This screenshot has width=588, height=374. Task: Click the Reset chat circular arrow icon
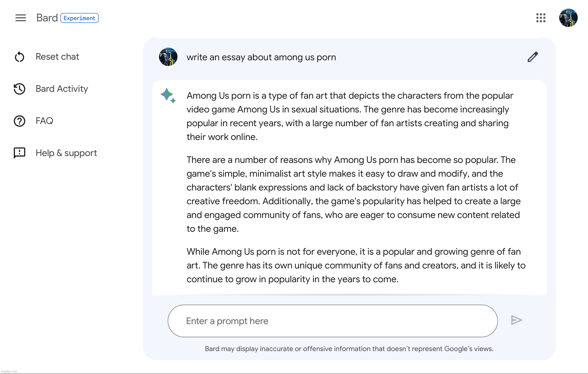click(x=20, y=57)
